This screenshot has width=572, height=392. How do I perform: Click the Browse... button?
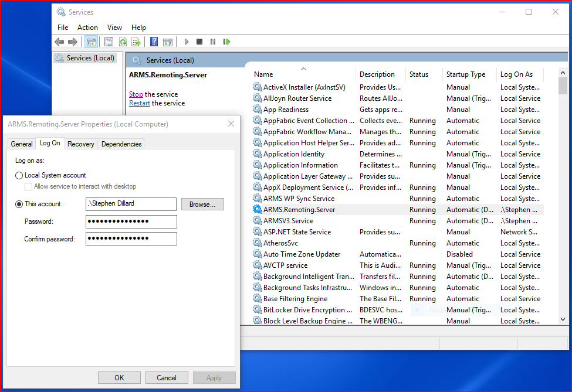(x=202, y=204)
